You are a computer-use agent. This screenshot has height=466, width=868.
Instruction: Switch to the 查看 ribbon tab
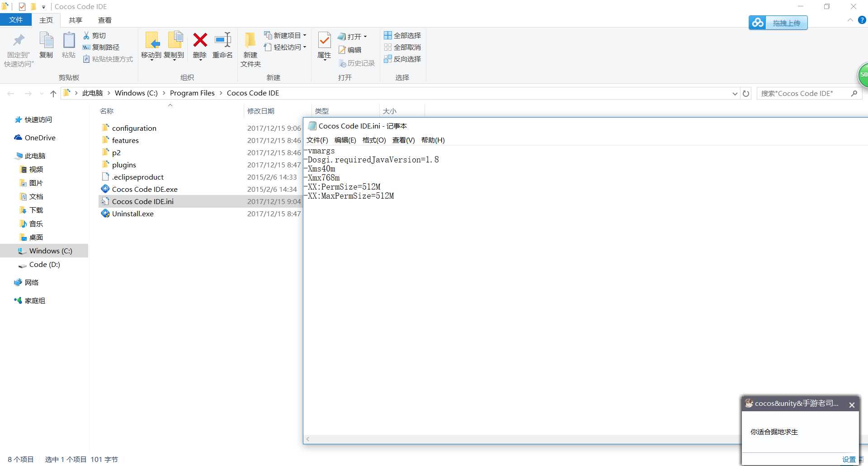coord(105,20)
